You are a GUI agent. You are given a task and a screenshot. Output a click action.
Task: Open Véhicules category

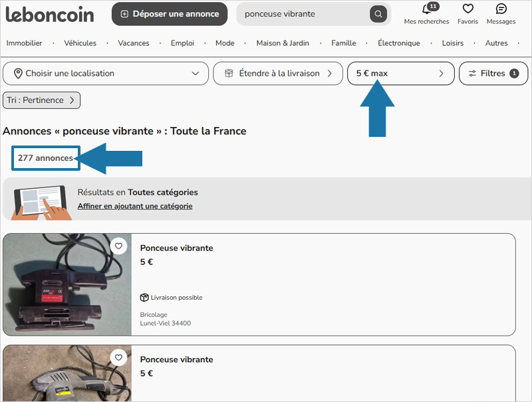[80, 43]
